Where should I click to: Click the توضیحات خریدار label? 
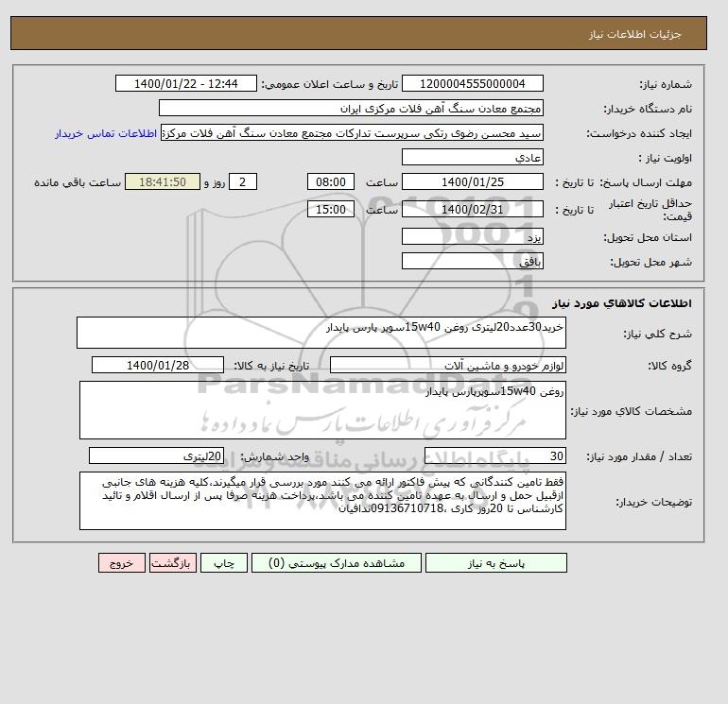pos(654,502)
